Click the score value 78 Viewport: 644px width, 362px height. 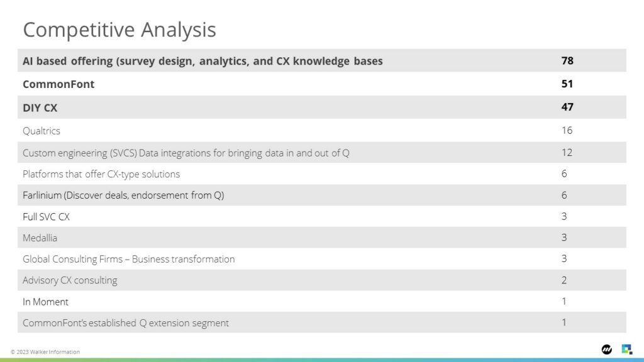[567, 61]
